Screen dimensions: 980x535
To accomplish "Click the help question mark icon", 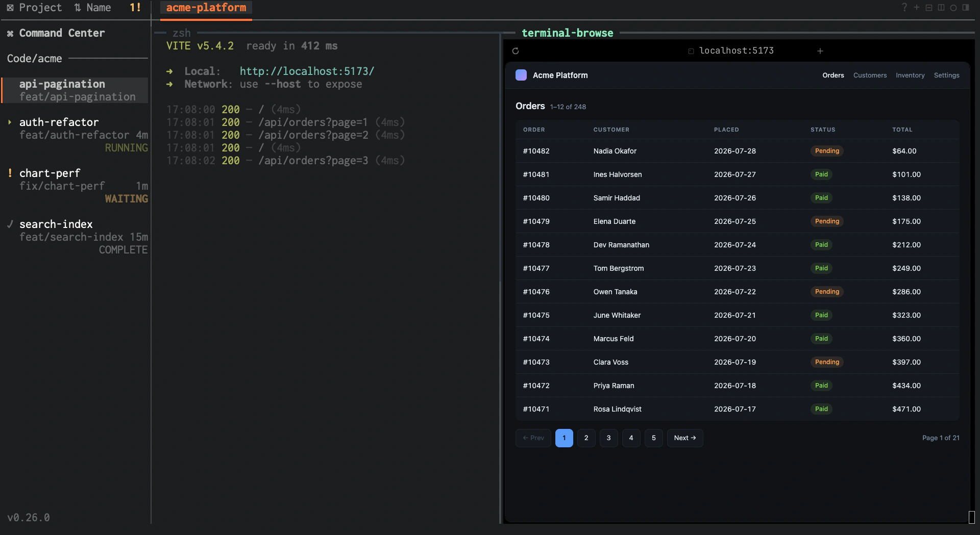I will pyautogui.click(x=904, y=8).
